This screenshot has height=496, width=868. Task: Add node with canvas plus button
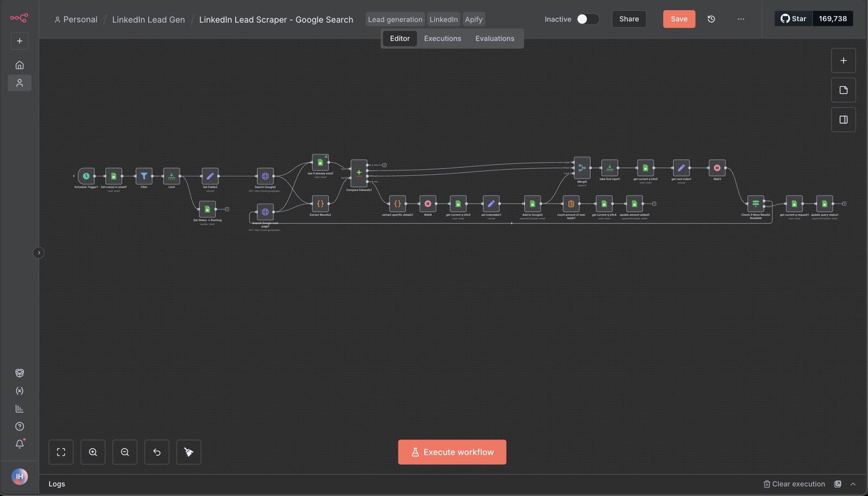click(844, 61)
